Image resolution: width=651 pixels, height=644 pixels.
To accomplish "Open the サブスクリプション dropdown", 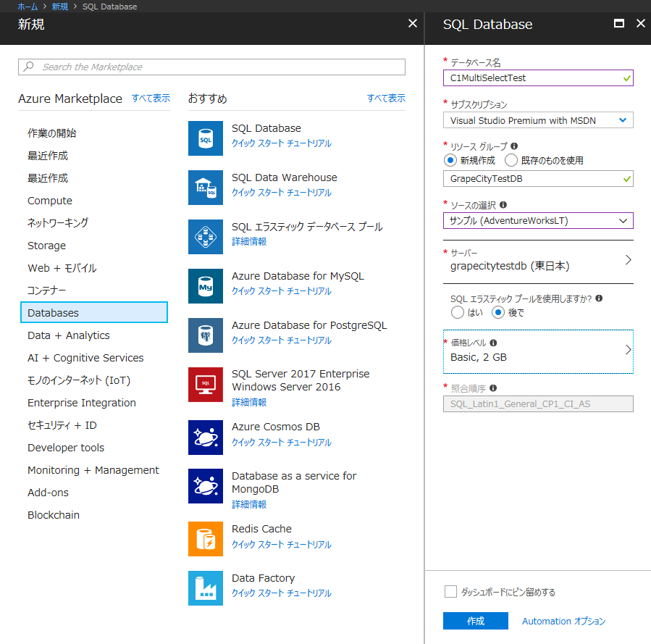I will pos(538,120).
